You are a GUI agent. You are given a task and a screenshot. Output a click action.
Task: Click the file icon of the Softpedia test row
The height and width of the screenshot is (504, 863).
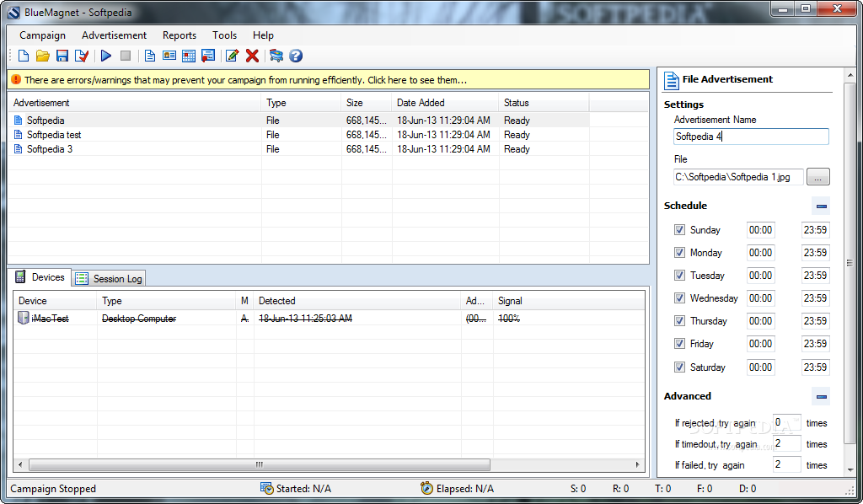tap(19, 135)
